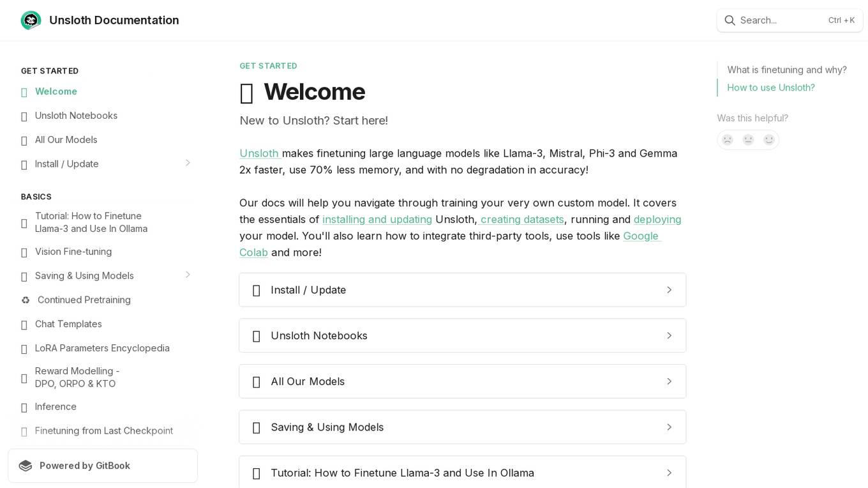Click the Unsloth sloth logo icon

pyautogui.click(x=31, y=20)
